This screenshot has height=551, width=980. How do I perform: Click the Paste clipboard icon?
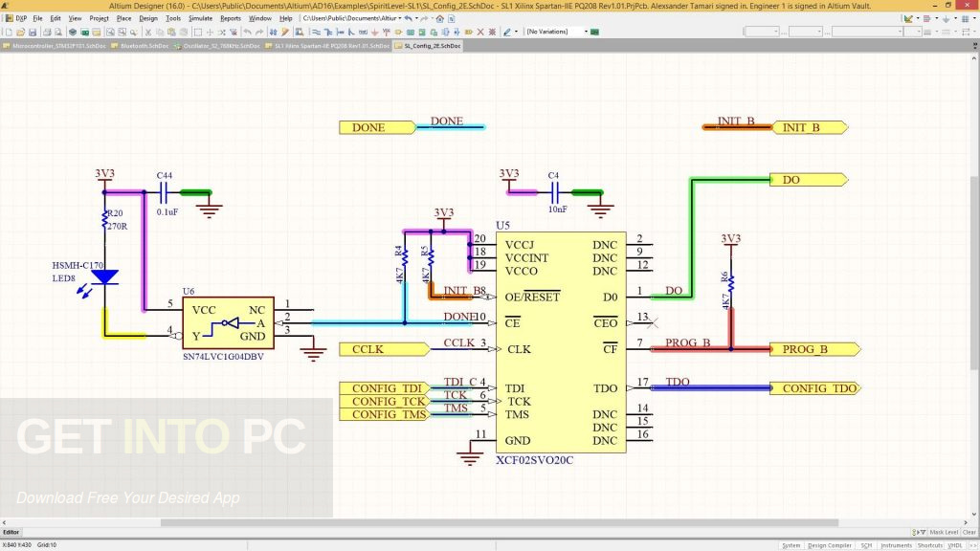click(171, 32)
